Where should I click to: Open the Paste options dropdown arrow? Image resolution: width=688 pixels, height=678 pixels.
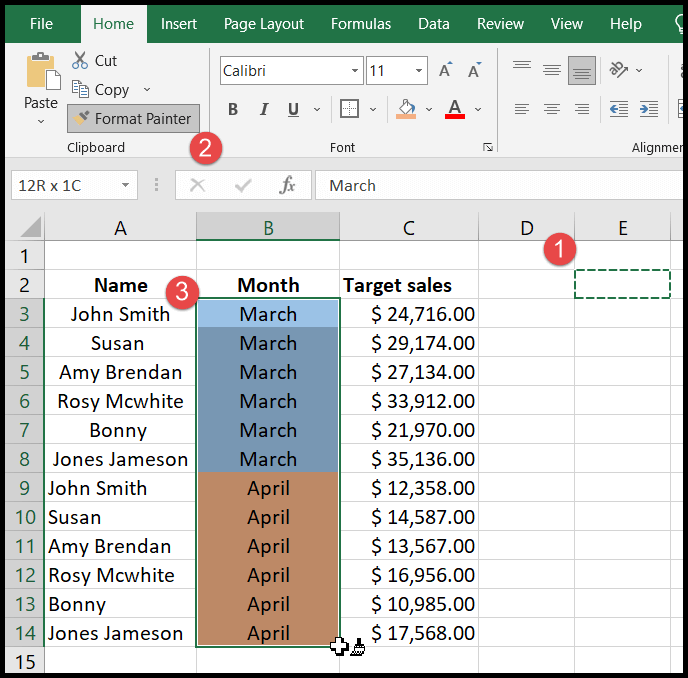click(41, 122)
